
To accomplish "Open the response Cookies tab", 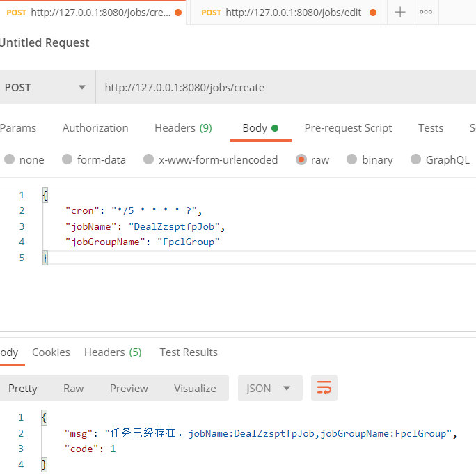I will coord(51,352).
